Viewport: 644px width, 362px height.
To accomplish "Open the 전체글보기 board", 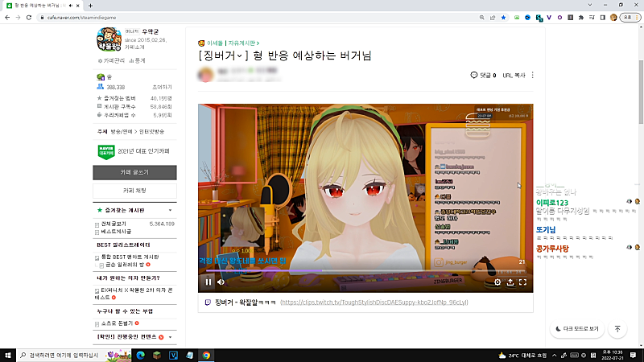I will pos(112,224).
